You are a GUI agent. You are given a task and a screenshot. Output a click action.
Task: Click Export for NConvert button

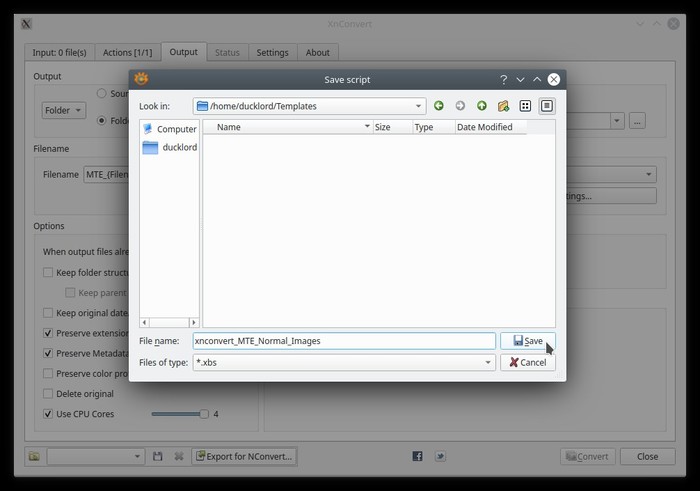coord(244,456)
